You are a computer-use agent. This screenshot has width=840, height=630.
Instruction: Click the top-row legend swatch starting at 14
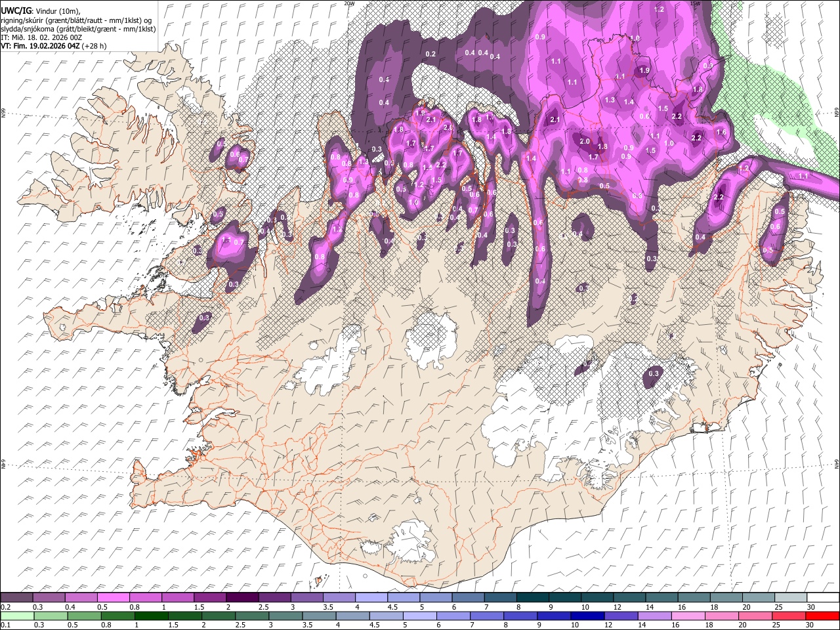click(x=661, y=598)
